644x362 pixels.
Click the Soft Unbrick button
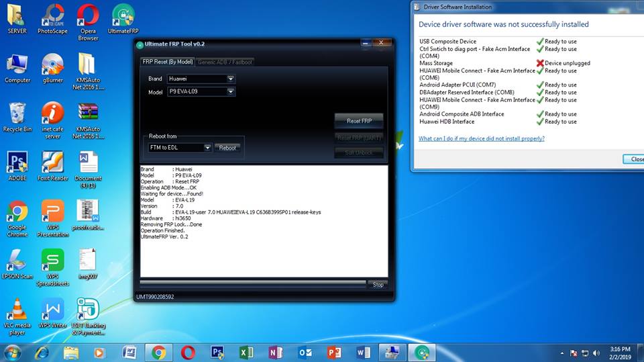tap(359, 152)
